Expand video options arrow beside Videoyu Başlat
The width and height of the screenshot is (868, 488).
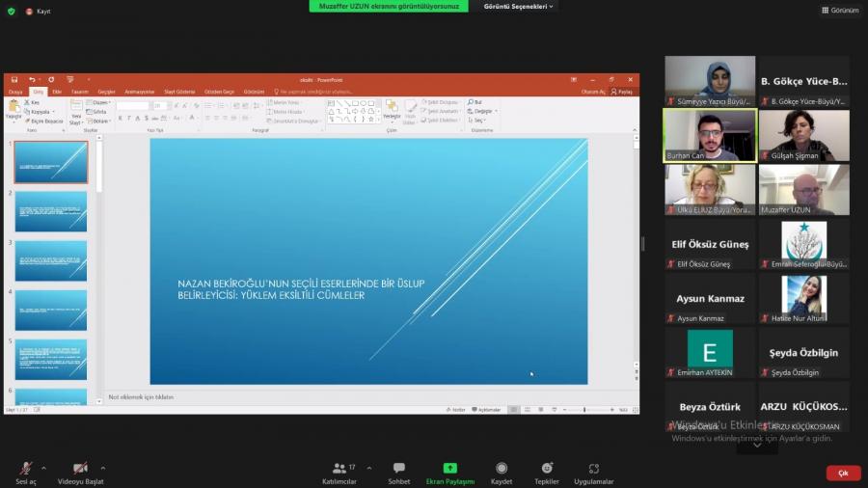(103, 467)
